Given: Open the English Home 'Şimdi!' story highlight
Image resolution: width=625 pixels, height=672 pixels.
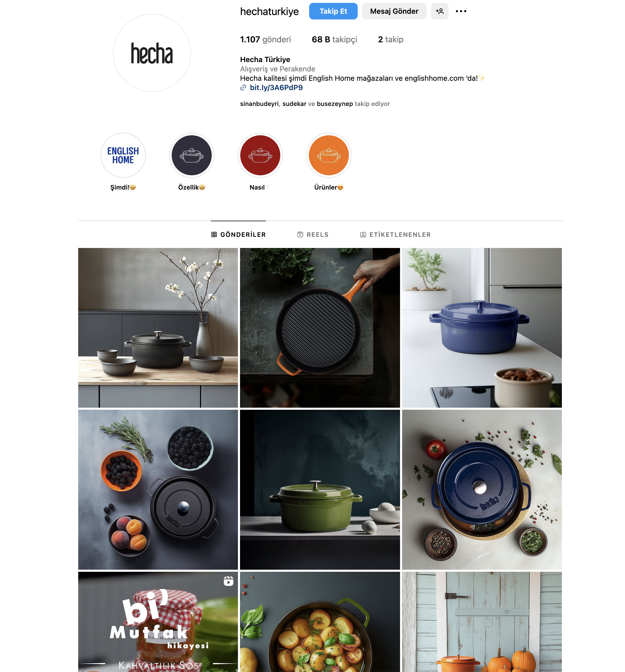Looking at the screenshot, I should coord(123,155).
